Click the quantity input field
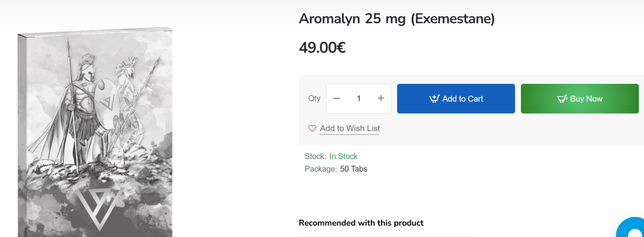The width and height of the screenshot is (644, 237). 359,98
